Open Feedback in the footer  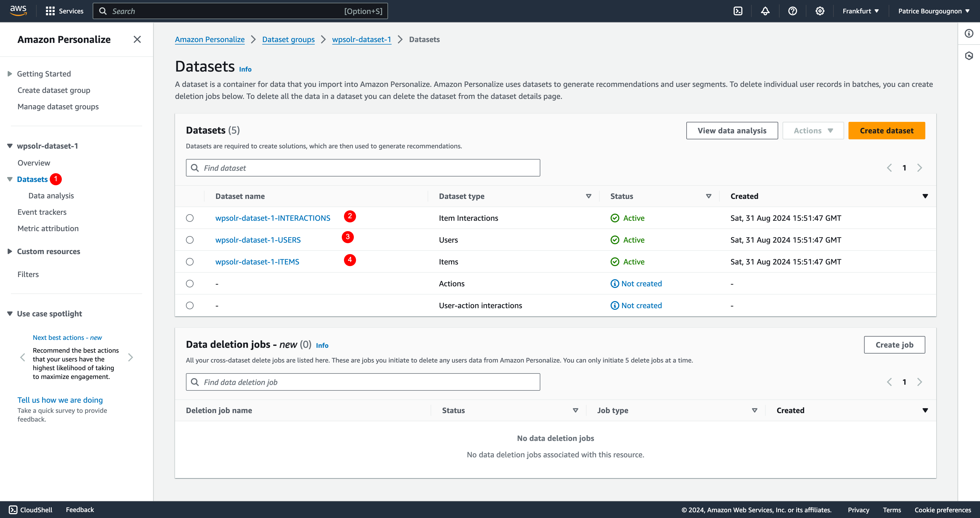click(x=80, y=510)
